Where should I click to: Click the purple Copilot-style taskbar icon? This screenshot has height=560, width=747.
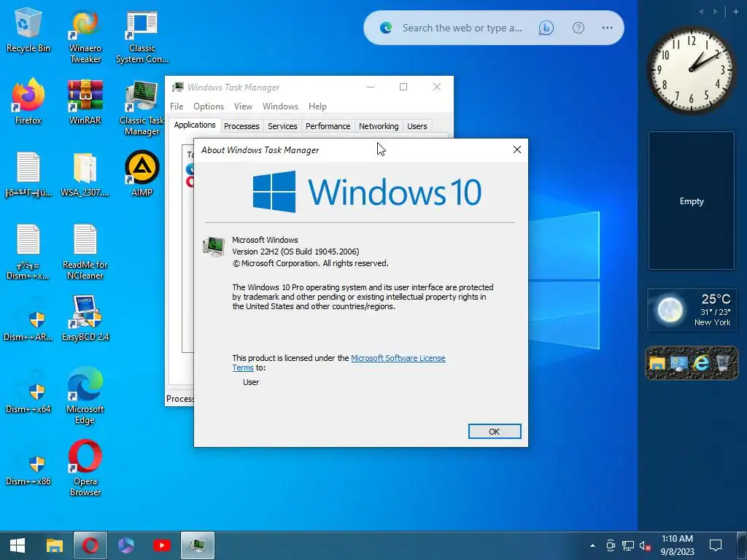[x=125, y=545]
